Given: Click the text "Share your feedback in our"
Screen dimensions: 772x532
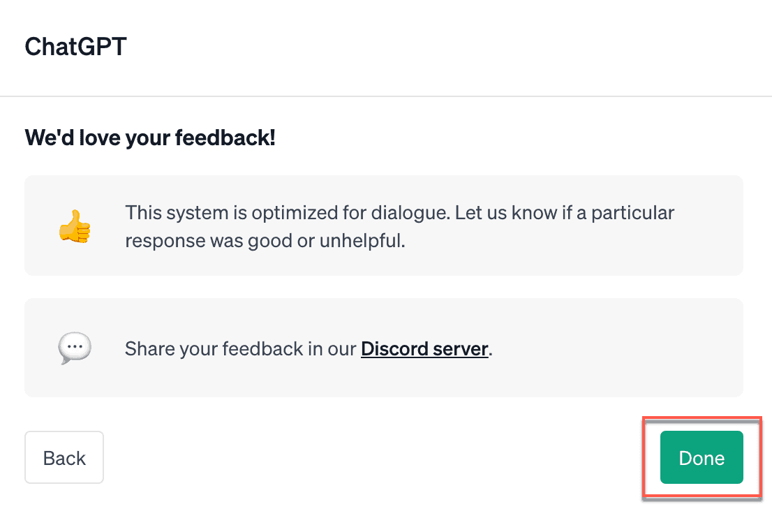Looking at the screenshot, I should tap(240, 349).
